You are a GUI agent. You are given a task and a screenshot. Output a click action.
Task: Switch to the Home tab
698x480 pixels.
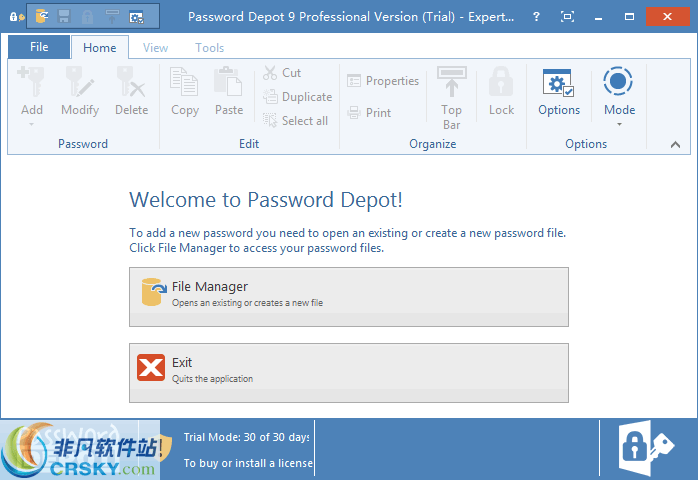[x=100, y=48]
